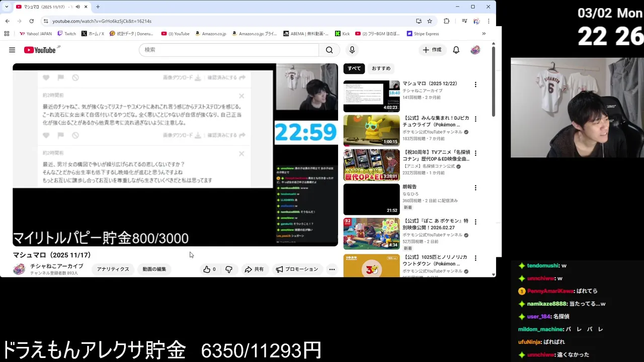Open options menu for ぽこ あ ポケモン video

coord(475,222)
